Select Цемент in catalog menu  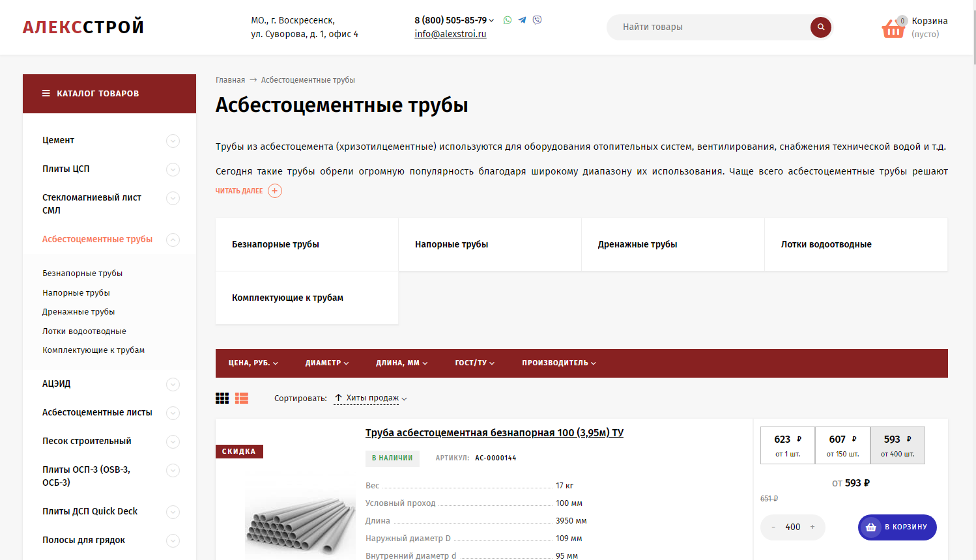[58, 141]
